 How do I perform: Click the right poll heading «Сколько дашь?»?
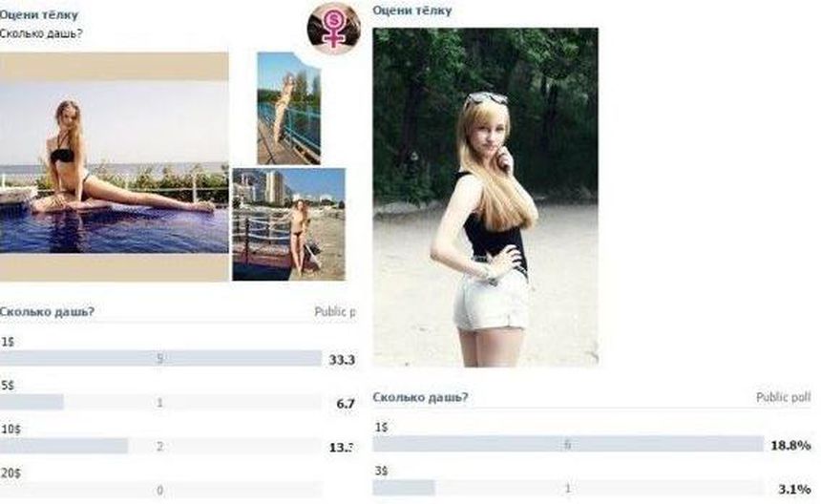coord(420,397)
